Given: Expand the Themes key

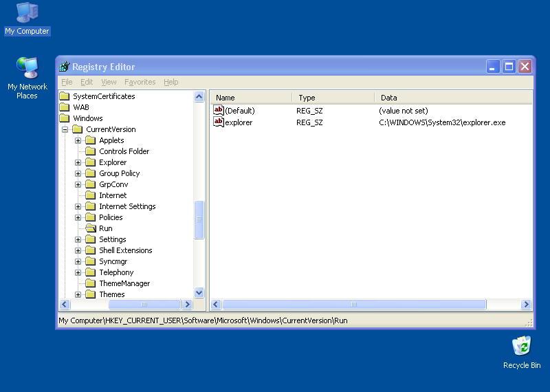Looking at the screenshot, I should pos(78,294).
